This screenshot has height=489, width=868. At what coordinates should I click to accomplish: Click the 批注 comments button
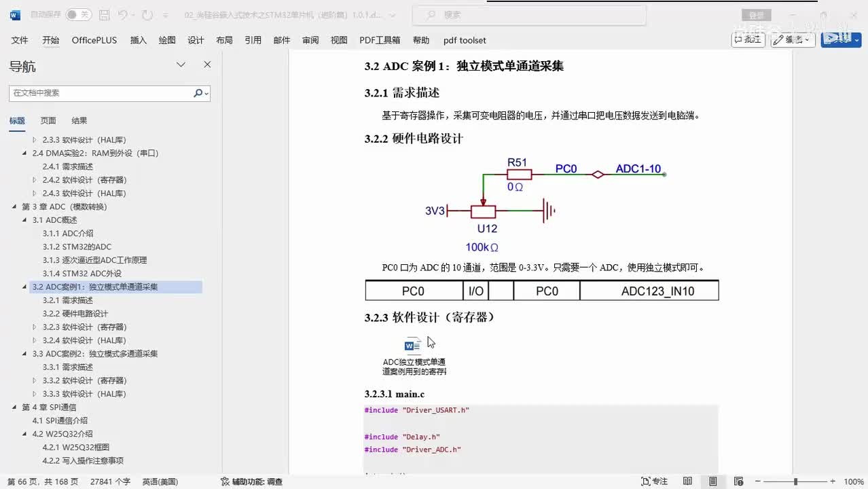[748, 39]
